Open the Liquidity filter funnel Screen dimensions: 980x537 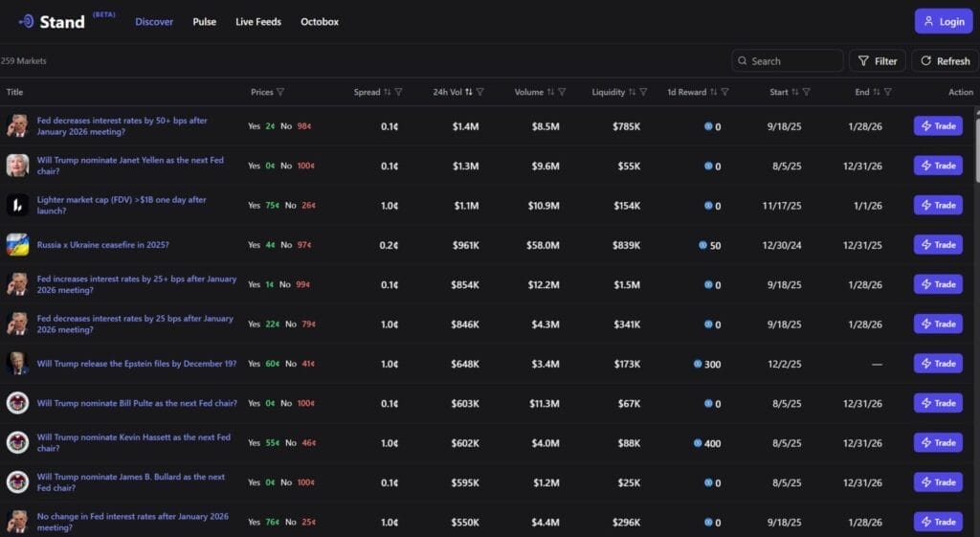(643, 92)
